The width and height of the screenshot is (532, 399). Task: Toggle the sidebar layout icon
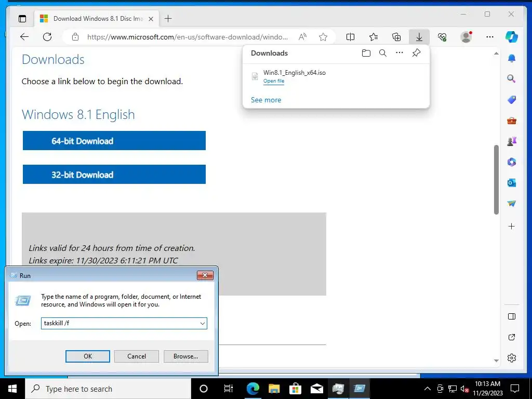(512, 316)
